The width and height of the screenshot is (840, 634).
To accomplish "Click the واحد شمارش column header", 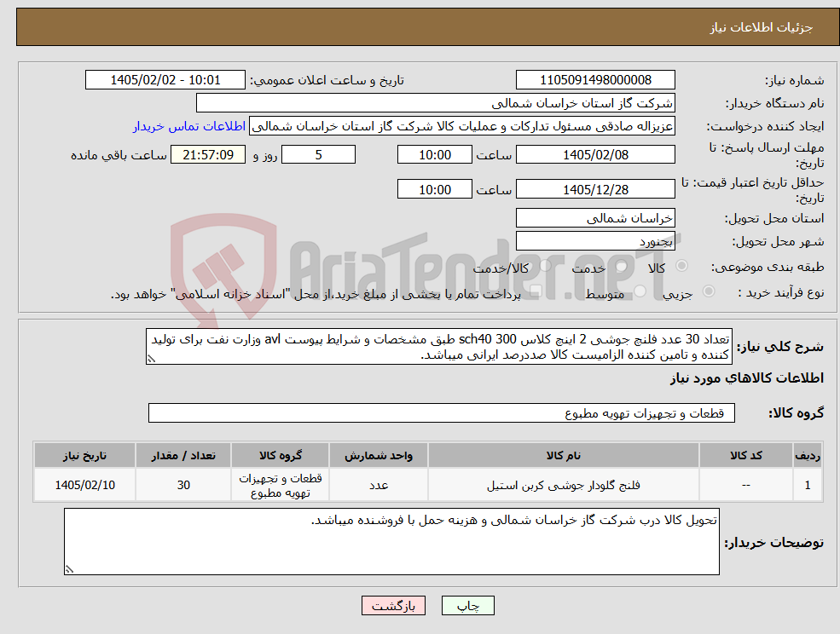I will 379,455.
